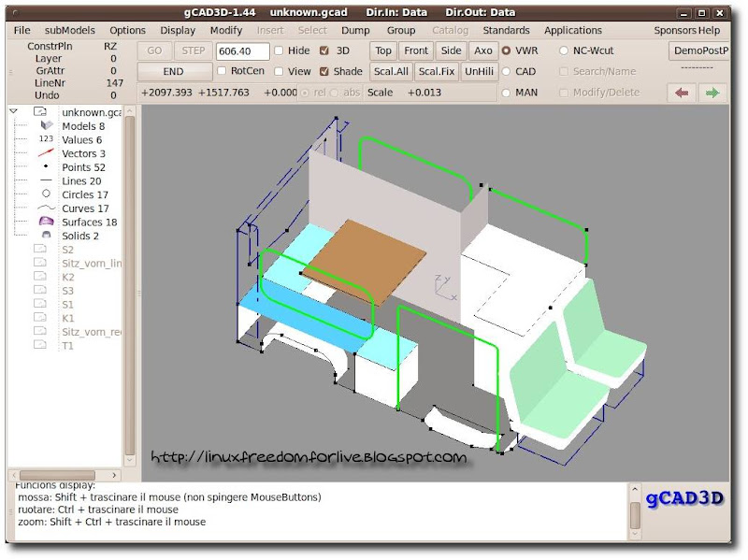
Task: Click the red back arrow icon
Action: 682,93
